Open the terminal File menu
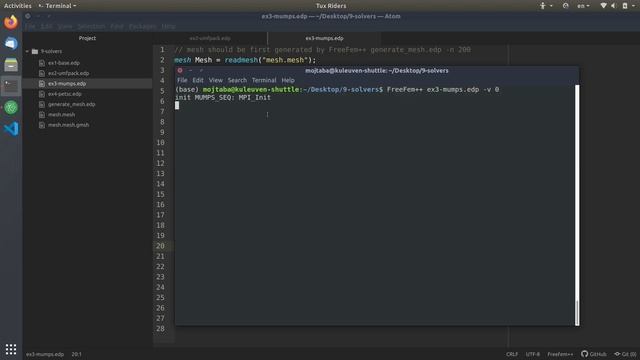The image size is (640, 360). pyautogui.click(x=182, y=80)
